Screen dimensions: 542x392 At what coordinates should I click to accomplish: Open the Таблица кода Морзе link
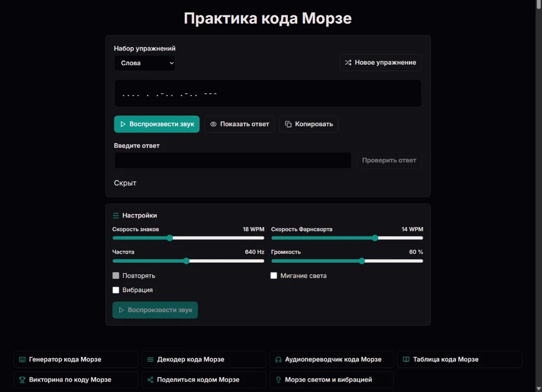pyautogui.click(x=460, y=359)
